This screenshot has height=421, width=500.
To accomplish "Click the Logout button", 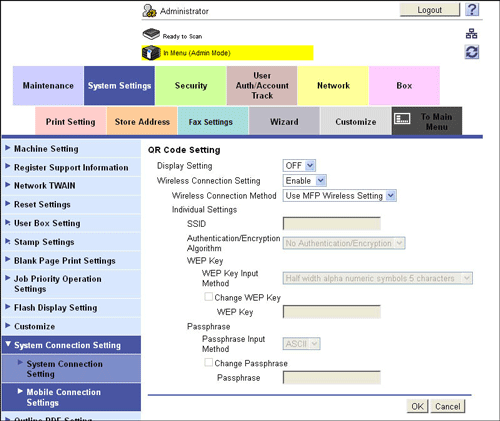I will [430, 10].
